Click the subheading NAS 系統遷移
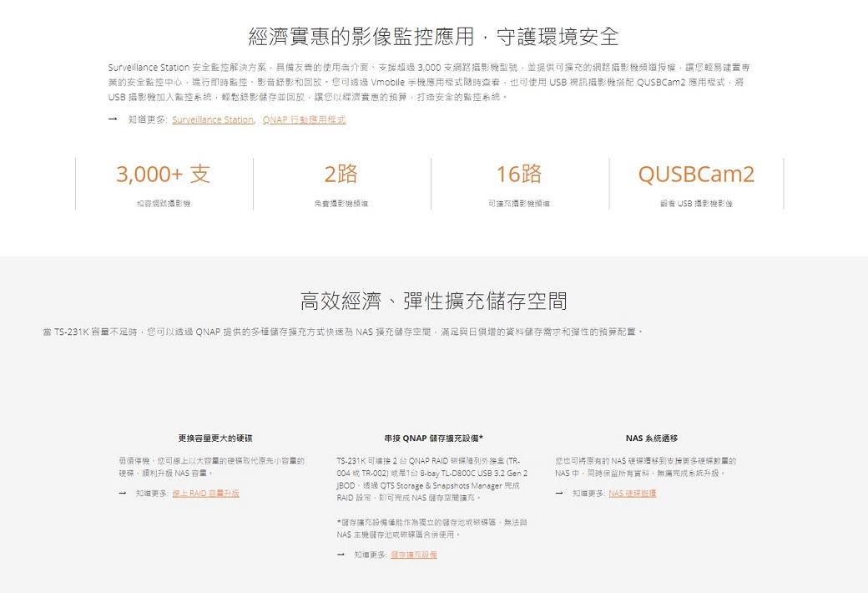Screen dimensions: 868x593 tap(652, 438)
